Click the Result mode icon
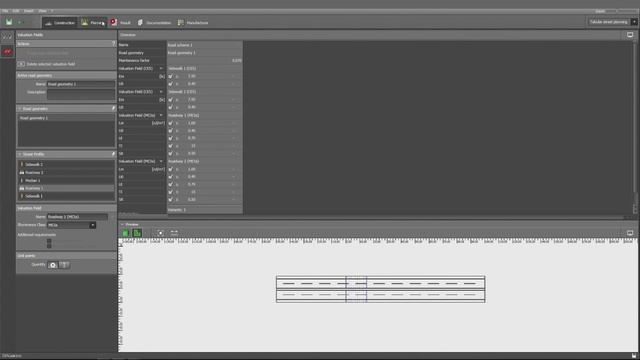Viewport: 640px width, 360px height. tap(113, 22)
